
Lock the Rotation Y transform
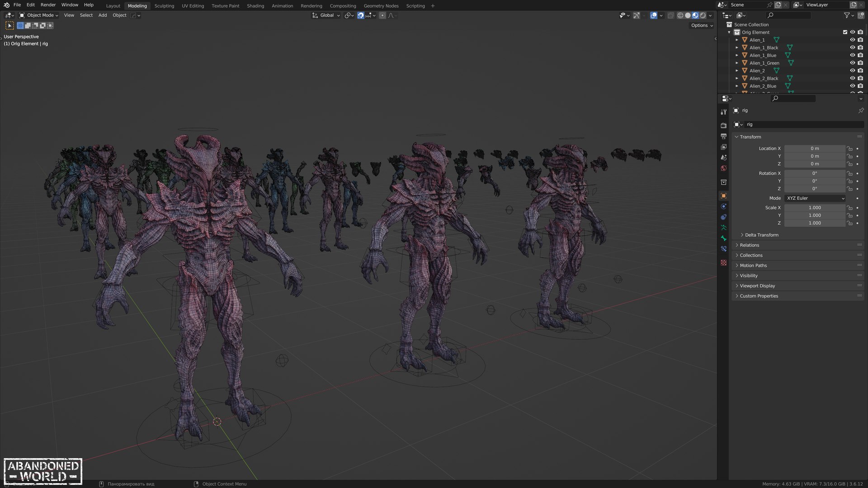click(x=849, y=181)
